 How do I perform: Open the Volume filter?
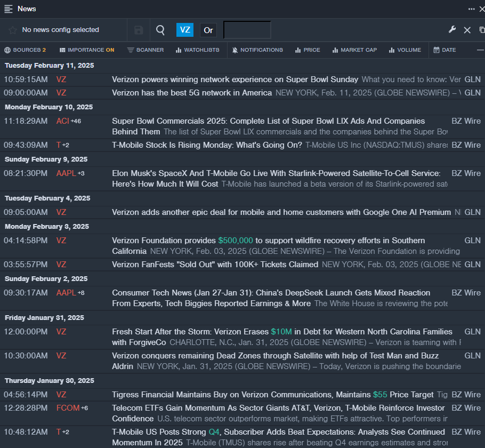click(405, 50)
